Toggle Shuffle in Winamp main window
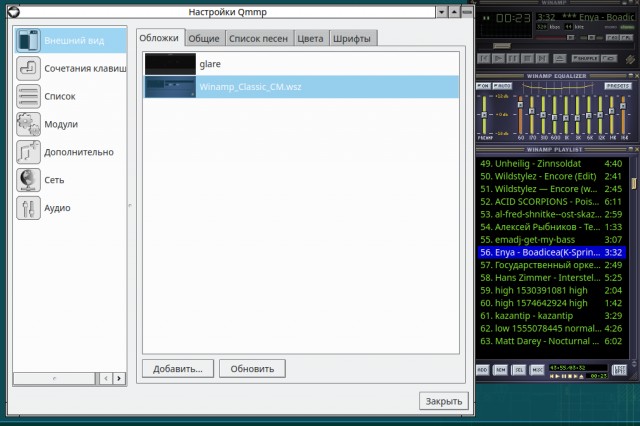640x426 pixels. pos(585,58)
